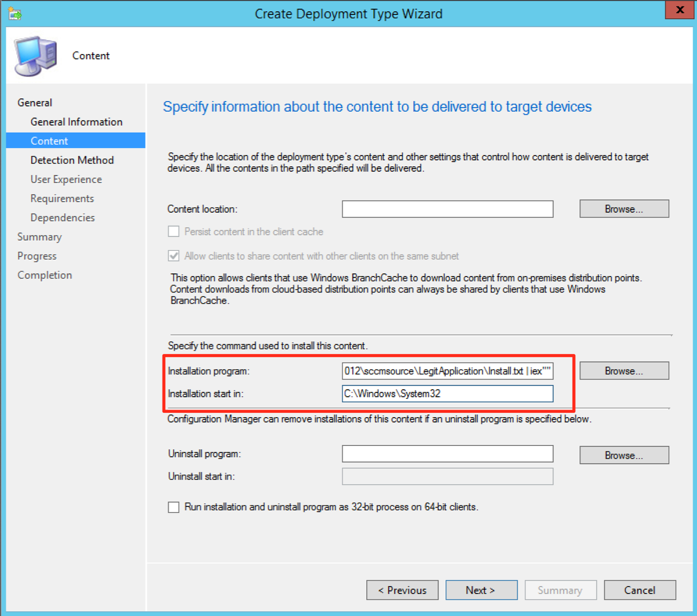Click the Next button
The width and height of the screenshot is (697, 616).
tap(481, 590)
